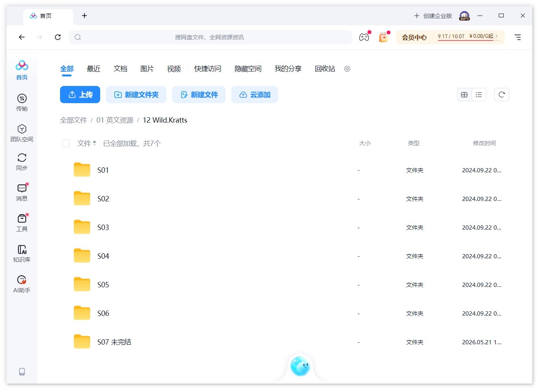Image resolution: width=540 pixels, height=392 pixels.
Task: Open the 隐藏空间 tab
Action: click(248, 69)
